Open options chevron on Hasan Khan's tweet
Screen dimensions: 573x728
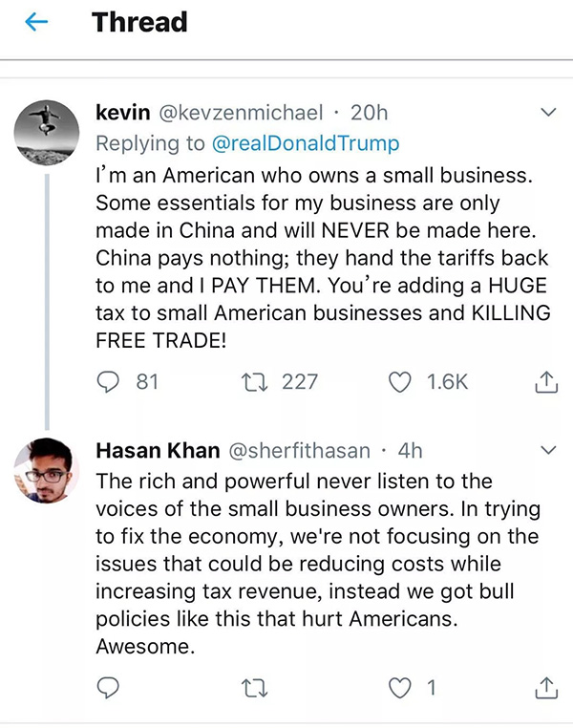pyautogui.click(x=548, y=449)
